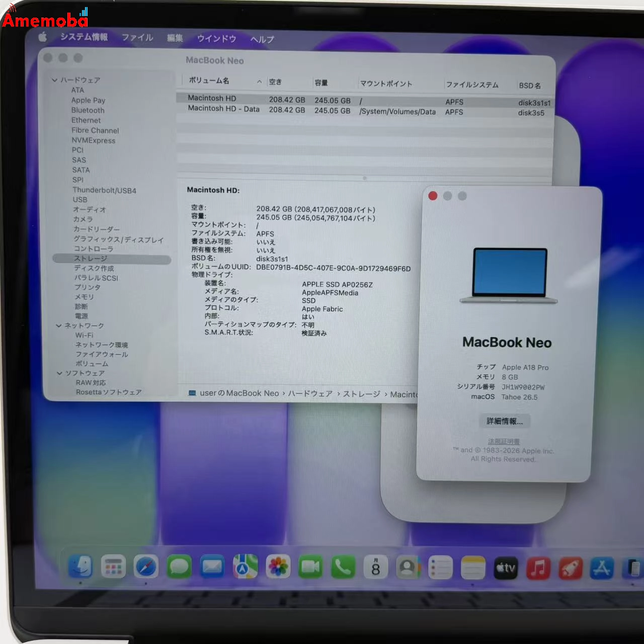The width and height of the screenshot is (644, 644).
Task: Open the green Phone app icon
Action: click(343, 568)
